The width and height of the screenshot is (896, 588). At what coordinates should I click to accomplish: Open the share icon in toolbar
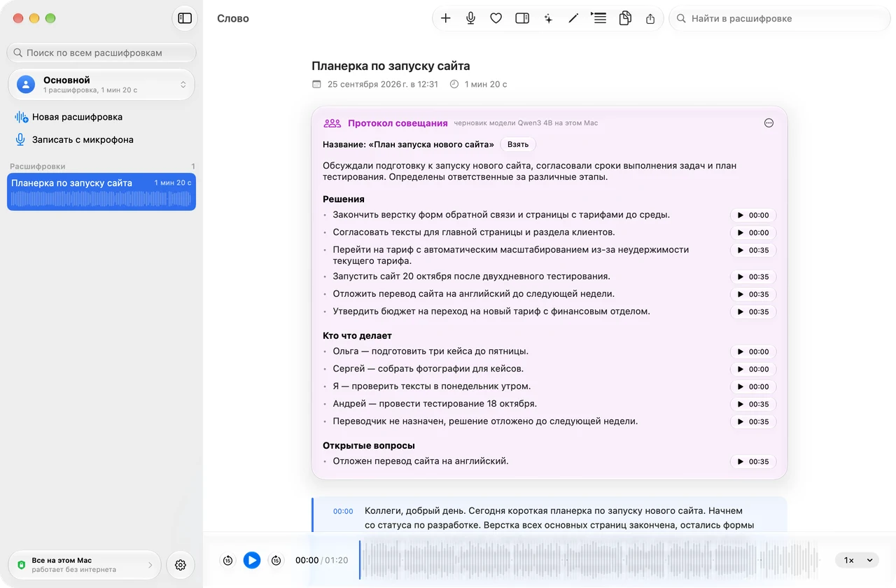[x=650, y=19]
